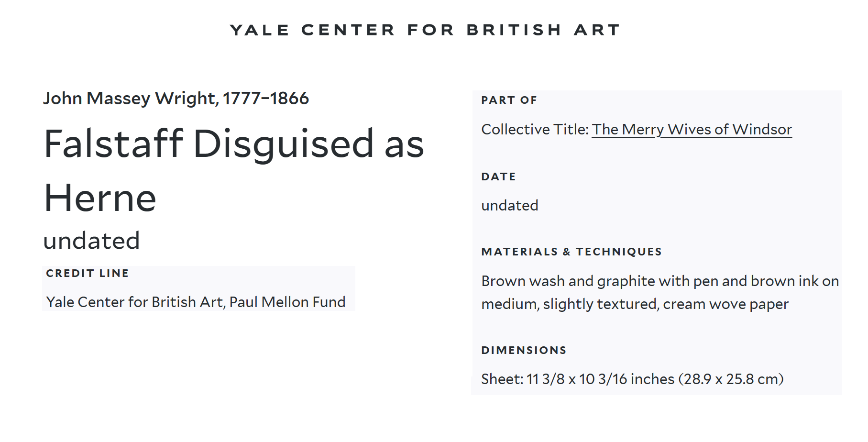This screenshot has height=442, width=868.
Task: Click the MATERIALS & TECHNIQUES heading
Action: click(571, 252)
